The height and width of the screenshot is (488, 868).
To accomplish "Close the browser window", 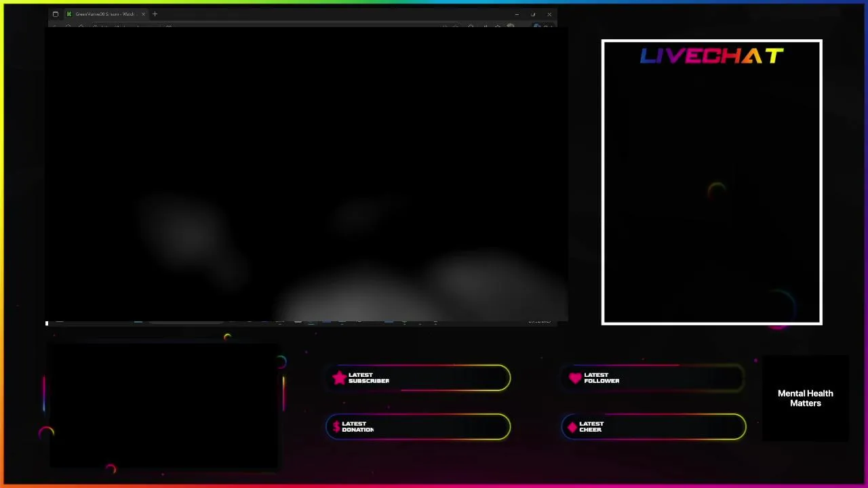I will click(x=549, y=14).
